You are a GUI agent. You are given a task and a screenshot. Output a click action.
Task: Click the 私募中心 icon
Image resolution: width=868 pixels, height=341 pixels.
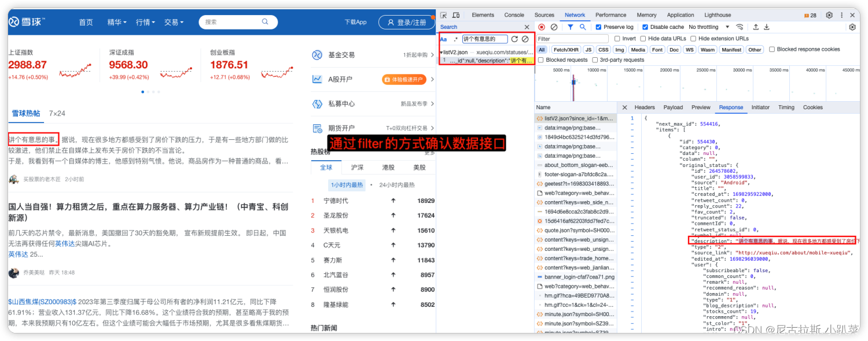[317, 104]
